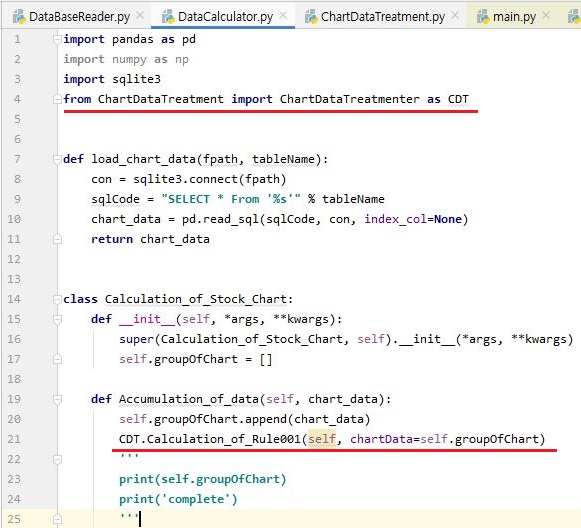This screenshot has height=528, width=581.
Task: Click 'Calculation_of_Stock_Chart' class name line 14
Action: tap(196, 299)
